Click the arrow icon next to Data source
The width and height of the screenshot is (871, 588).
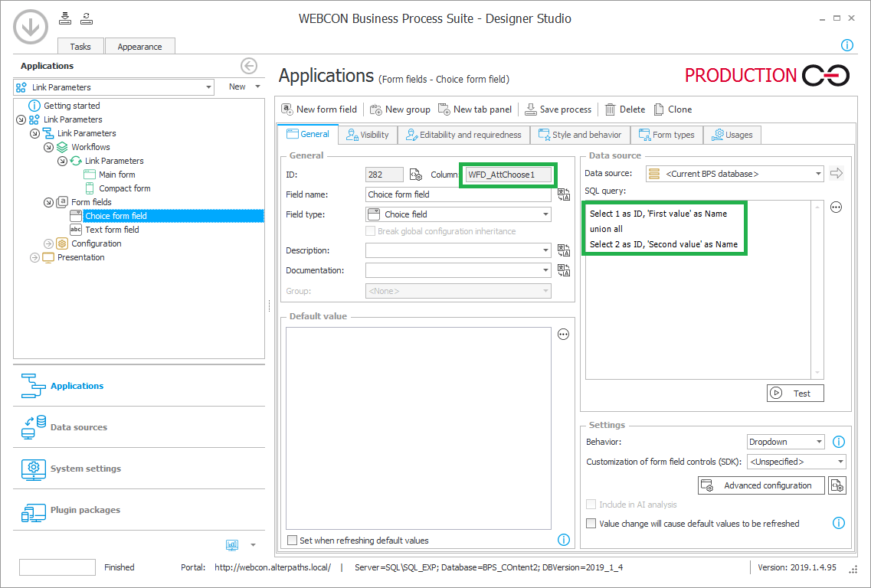point(836,174)
